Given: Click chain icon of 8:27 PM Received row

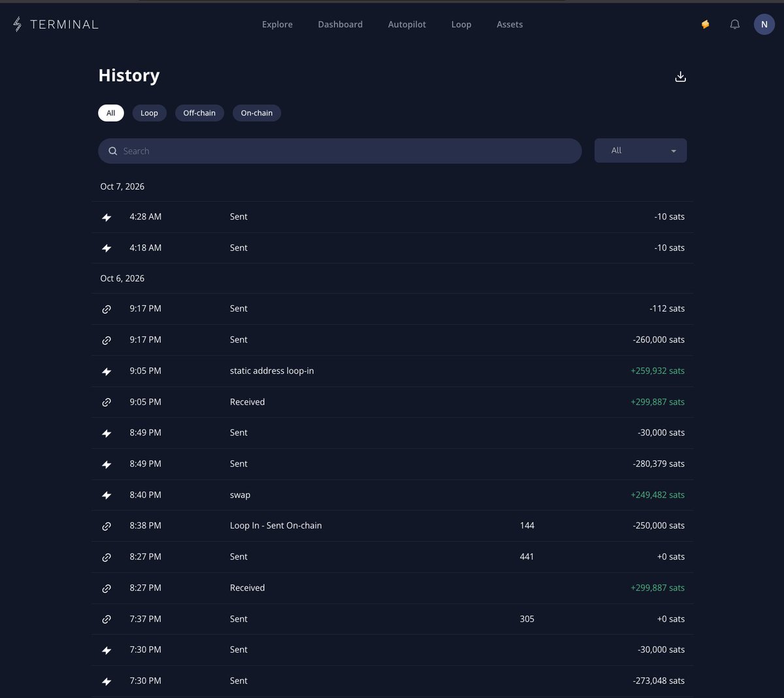Looking at the screenshot, I should tap(106, 588).
